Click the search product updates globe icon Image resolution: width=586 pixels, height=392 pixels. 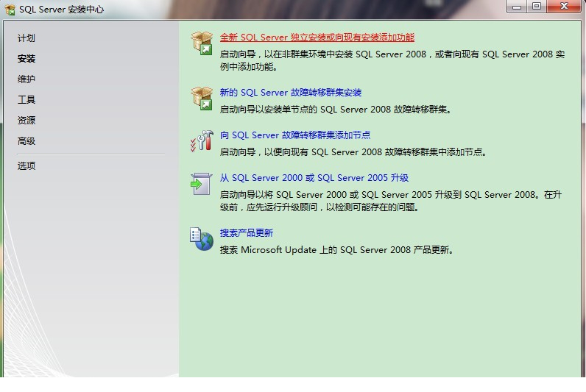point(202,239)
